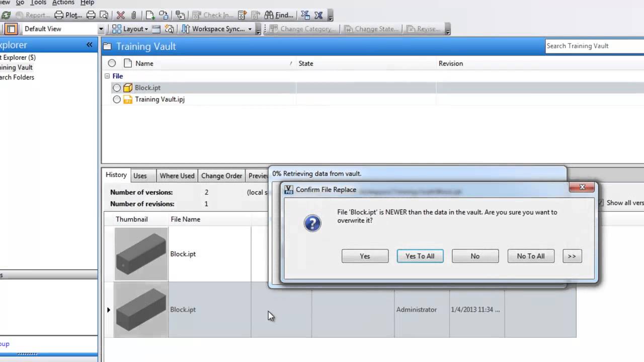Screen dimensions: 644x362
Task: Open the Tools menu
Action: coord(38,3)
